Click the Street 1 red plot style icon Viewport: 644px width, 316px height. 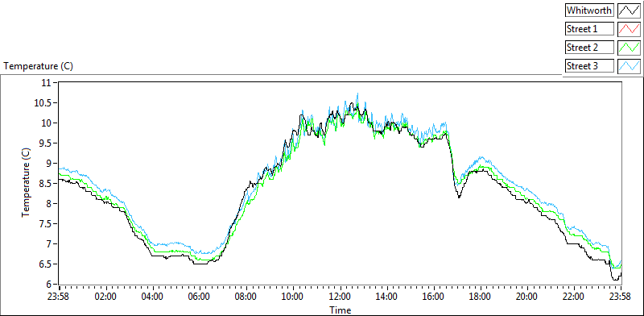point(629,29)
